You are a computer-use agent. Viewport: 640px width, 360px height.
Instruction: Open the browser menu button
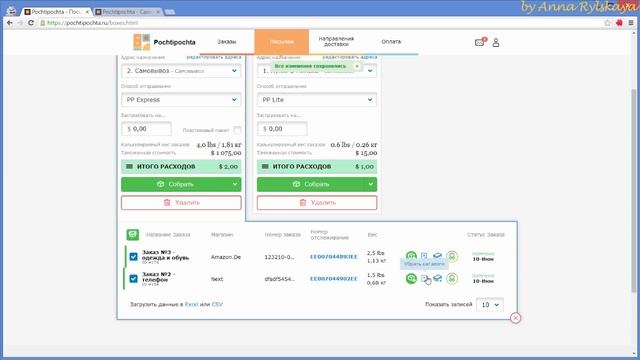coord(631,23)
